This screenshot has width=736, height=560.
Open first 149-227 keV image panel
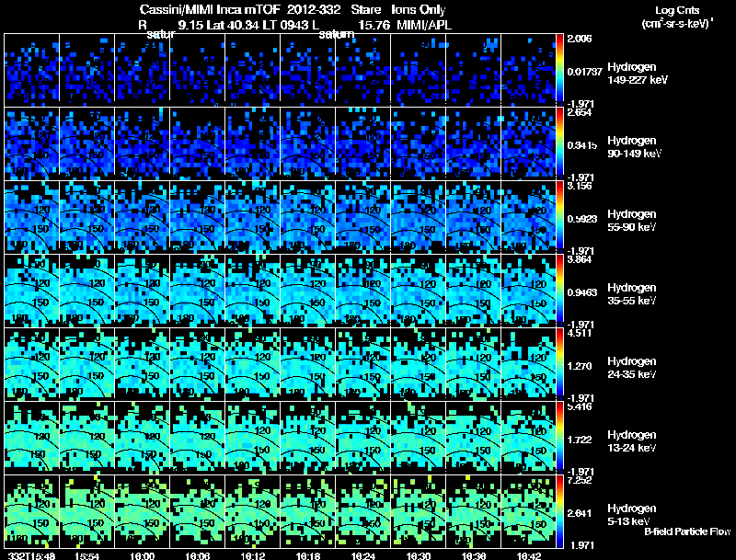click(31, 67)
